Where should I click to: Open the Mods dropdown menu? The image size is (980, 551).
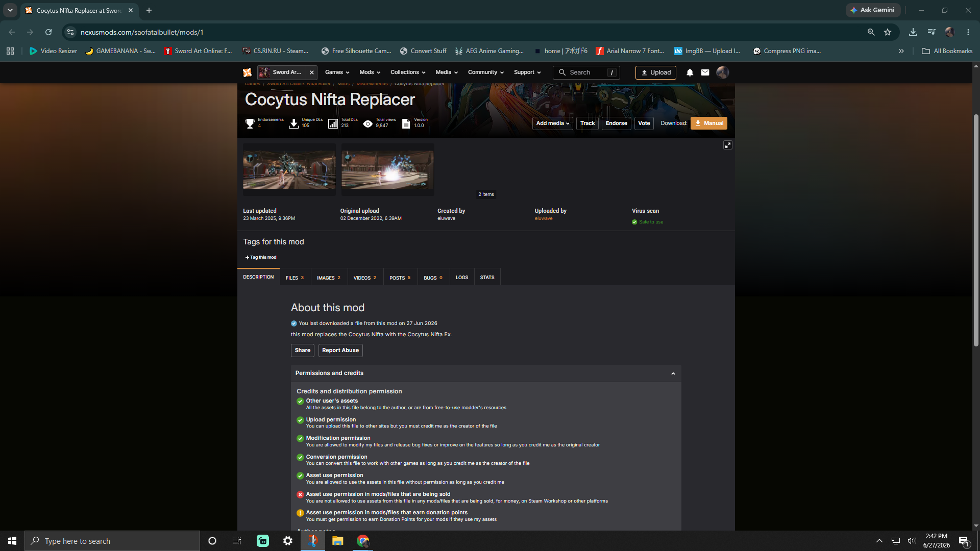tap(370, 72)
